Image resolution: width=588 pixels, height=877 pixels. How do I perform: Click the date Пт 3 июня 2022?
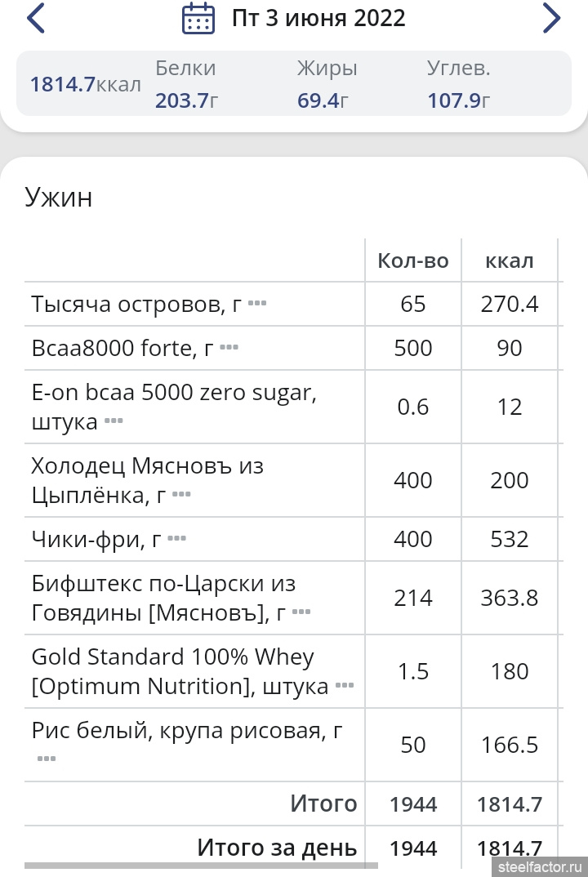tap(318, 19)
